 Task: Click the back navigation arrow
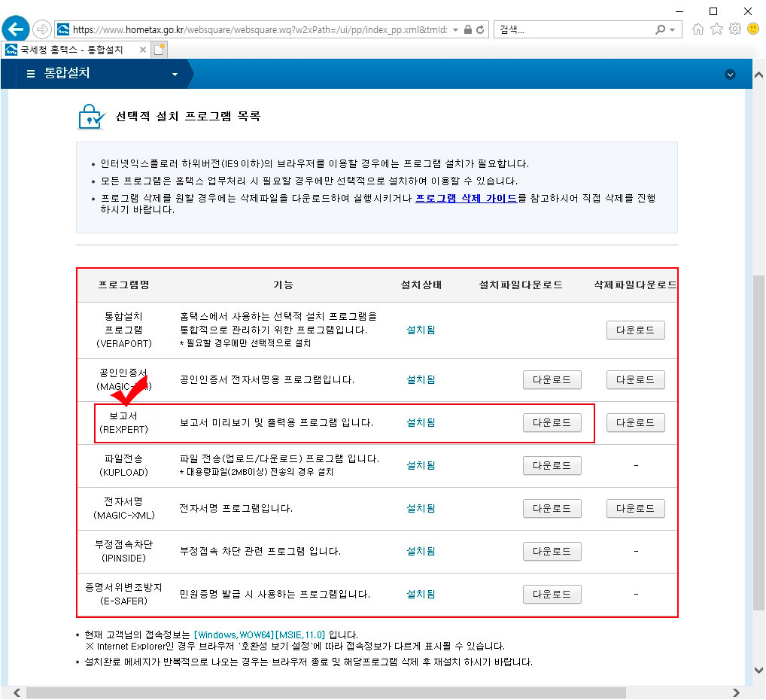pyautogui.click(x=15, y=29)
